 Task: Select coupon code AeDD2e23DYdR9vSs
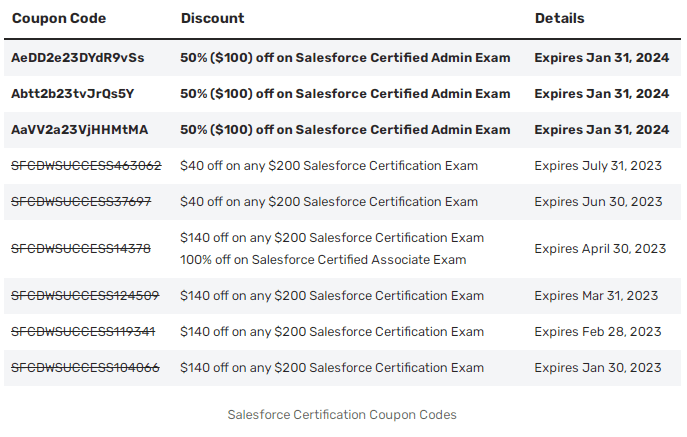[x=78, y=58]
